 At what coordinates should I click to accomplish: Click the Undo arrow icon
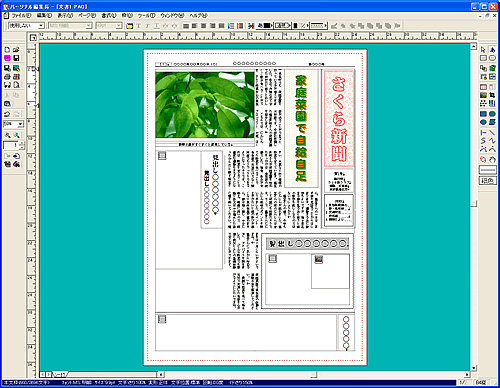pyautogui.click(x=7, y=114)
